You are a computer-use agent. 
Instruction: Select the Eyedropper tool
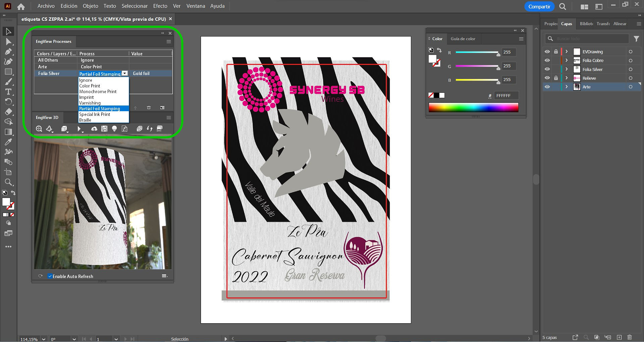click(x=8, y=142)
